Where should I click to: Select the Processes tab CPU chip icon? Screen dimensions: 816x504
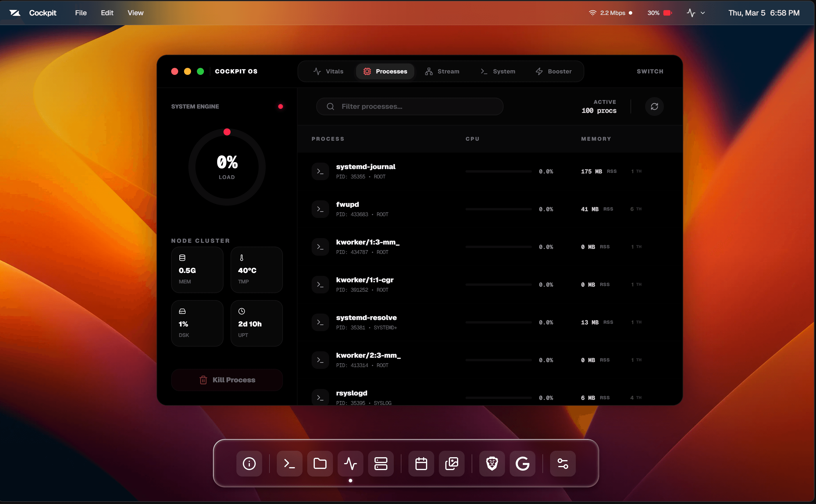pos(367,71)
